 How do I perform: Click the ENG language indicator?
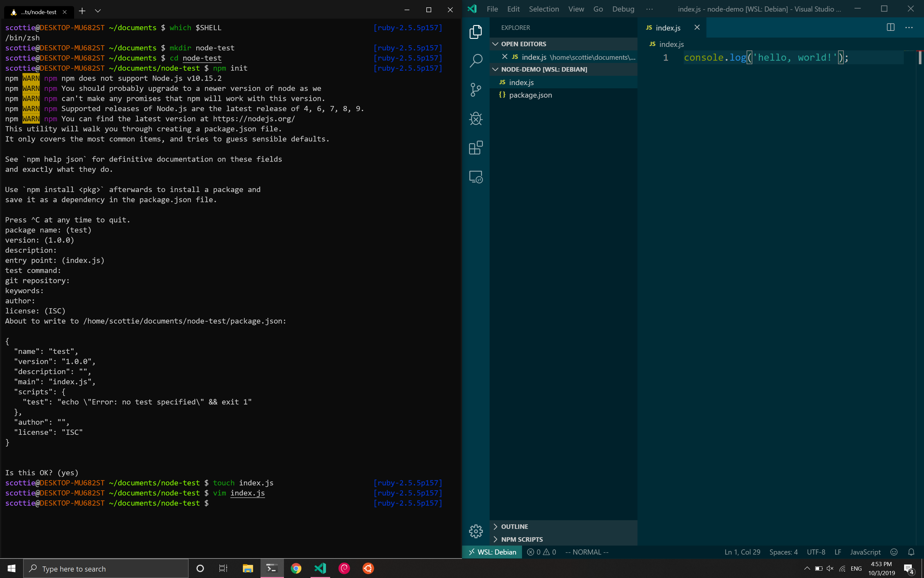856,568
